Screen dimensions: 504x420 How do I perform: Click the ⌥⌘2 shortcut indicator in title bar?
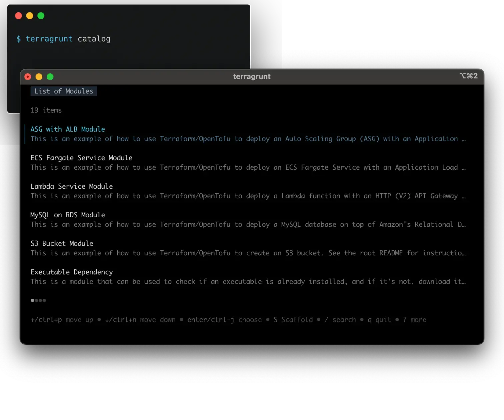pyautogui.click(x=469, y=76)
